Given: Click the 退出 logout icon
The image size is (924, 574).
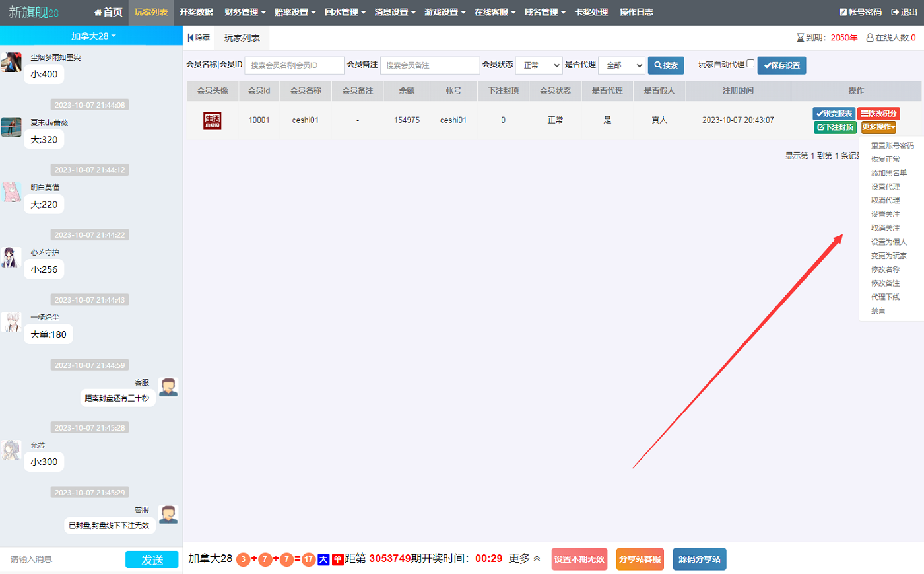Looking at the screenshot, I should tap(895, 12).
